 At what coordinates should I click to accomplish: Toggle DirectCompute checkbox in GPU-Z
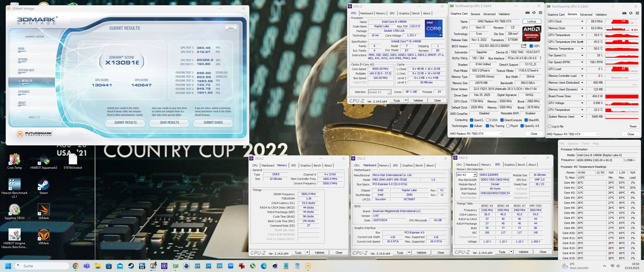(502, 120)
